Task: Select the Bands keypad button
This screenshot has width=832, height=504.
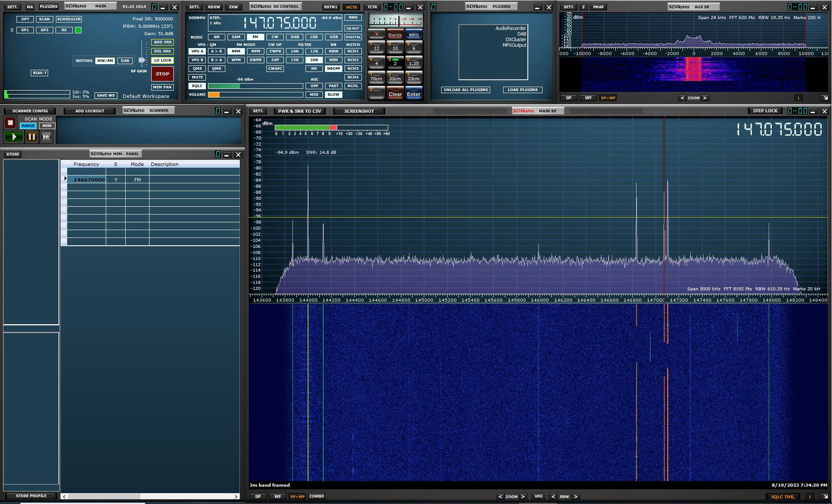Action: pos(395,35)
